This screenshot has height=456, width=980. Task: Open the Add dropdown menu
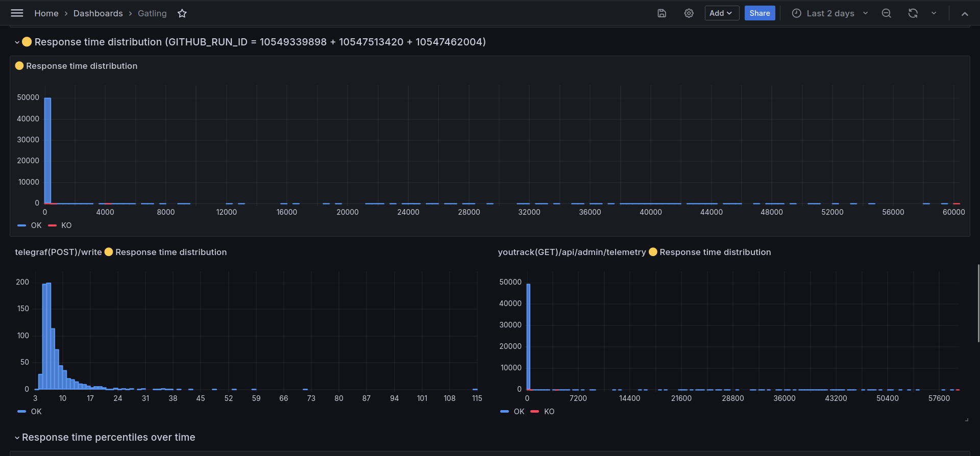[x=722, y=13]
